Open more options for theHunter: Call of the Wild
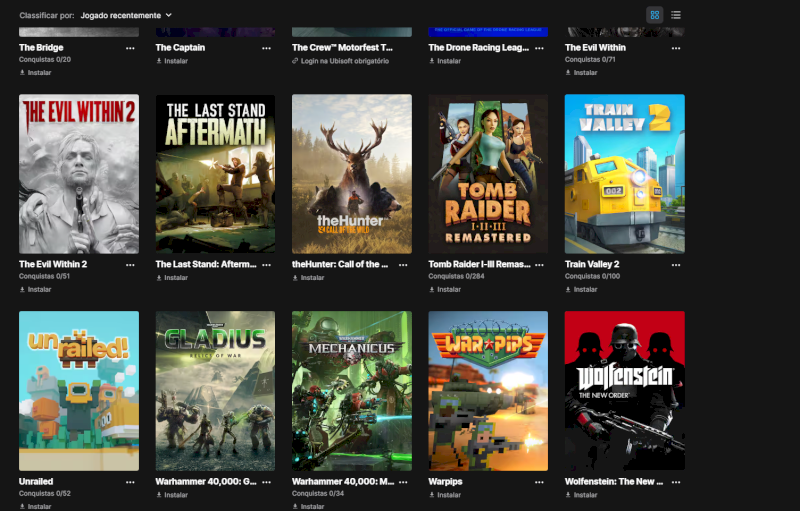 tap(403, 265)
